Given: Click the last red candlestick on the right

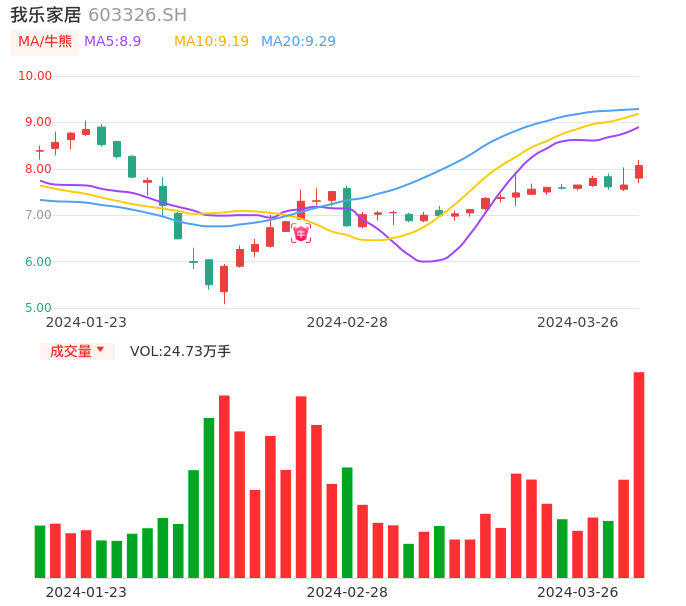Looking at the screenshot, I should [639, 171].
